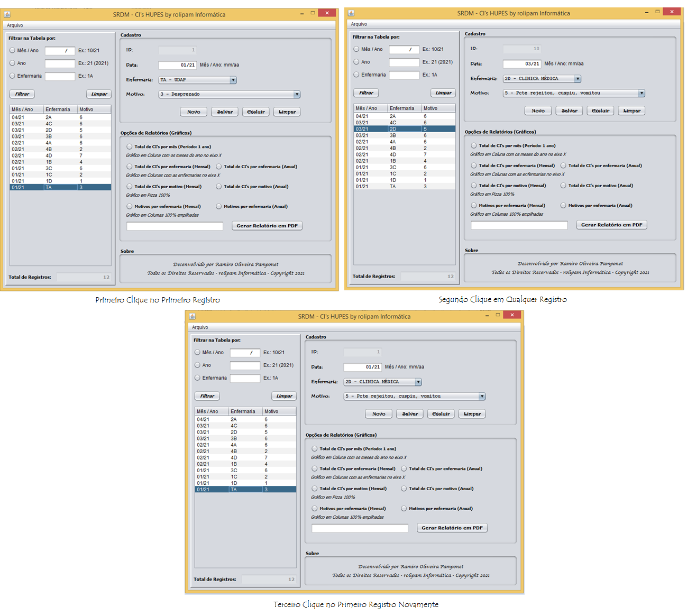Choose 'Total de CI's por motivo (Anual)' in bottom window
The height and width of the screenshot is (616, 687).
404,489
